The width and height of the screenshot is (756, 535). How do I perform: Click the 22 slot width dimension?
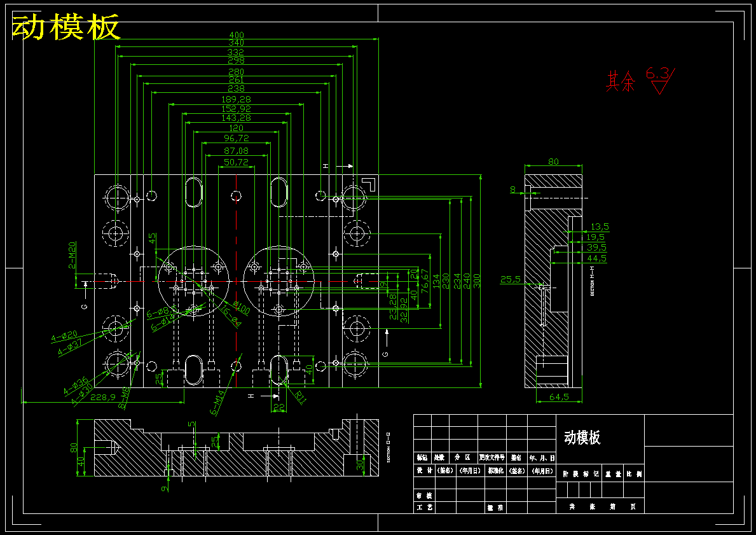point(278,408)
